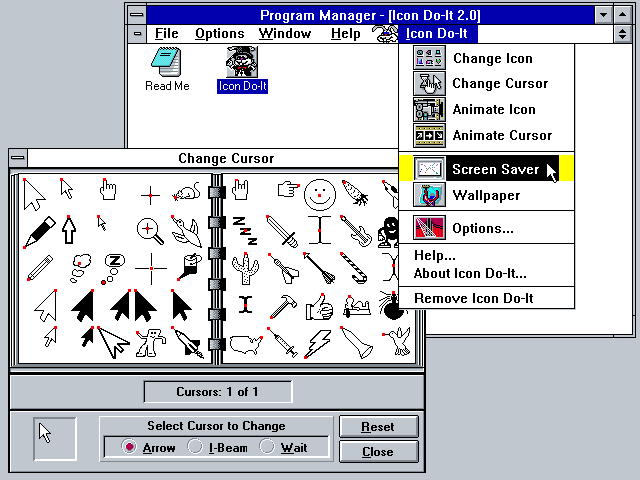Viewport: 640px width, 480px height.
Task: Choose Remove Icon Do-It
Action: [x=487, y=298]
